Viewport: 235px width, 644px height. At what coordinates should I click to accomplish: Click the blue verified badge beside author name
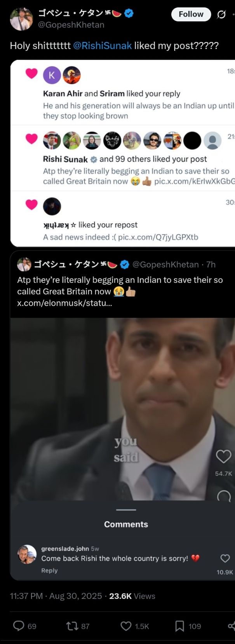click(x=129, y=13)
